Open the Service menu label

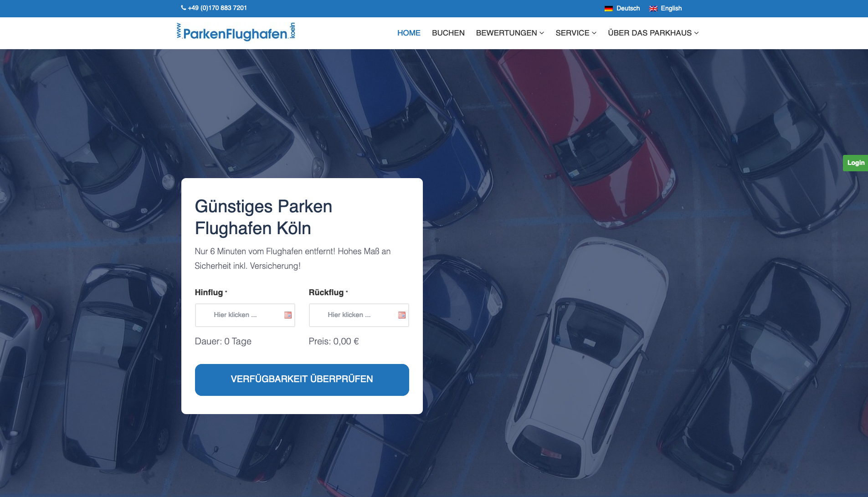[x=572, y=33]
